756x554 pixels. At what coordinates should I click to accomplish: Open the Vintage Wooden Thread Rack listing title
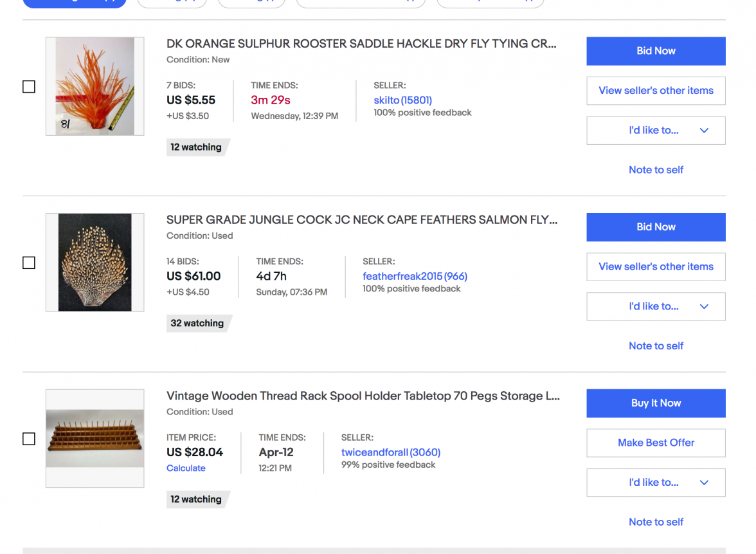[363, 396]
